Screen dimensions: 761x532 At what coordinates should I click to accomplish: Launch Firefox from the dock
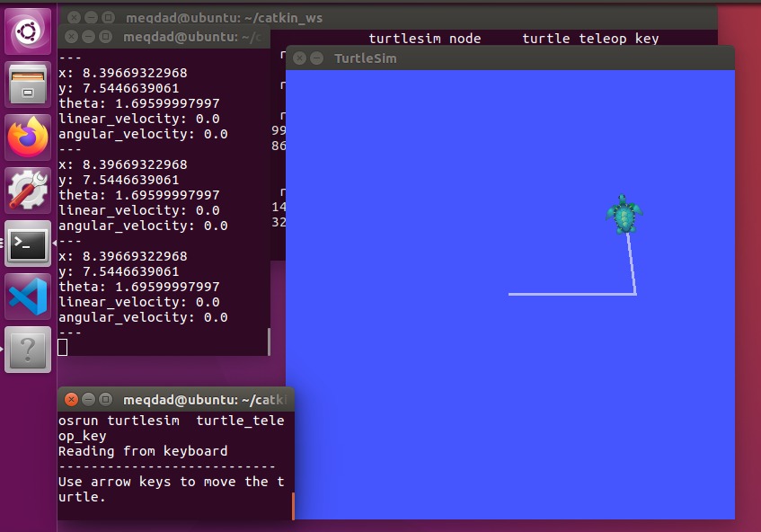(x=28, y=137)
